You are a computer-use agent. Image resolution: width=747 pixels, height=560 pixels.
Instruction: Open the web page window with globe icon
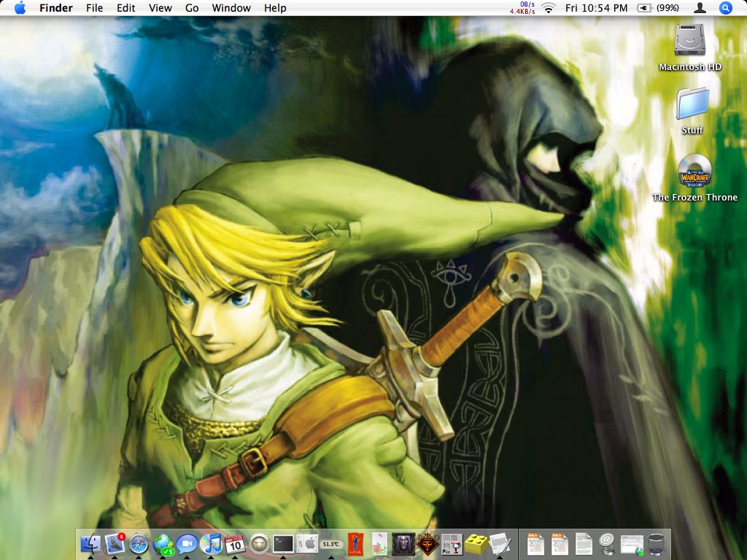point(632,544)
